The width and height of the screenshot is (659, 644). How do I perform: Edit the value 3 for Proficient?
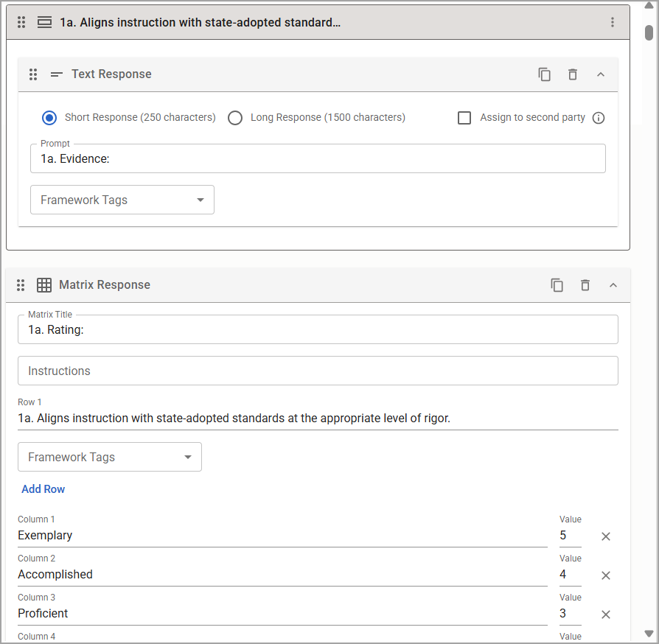point(571,614)
